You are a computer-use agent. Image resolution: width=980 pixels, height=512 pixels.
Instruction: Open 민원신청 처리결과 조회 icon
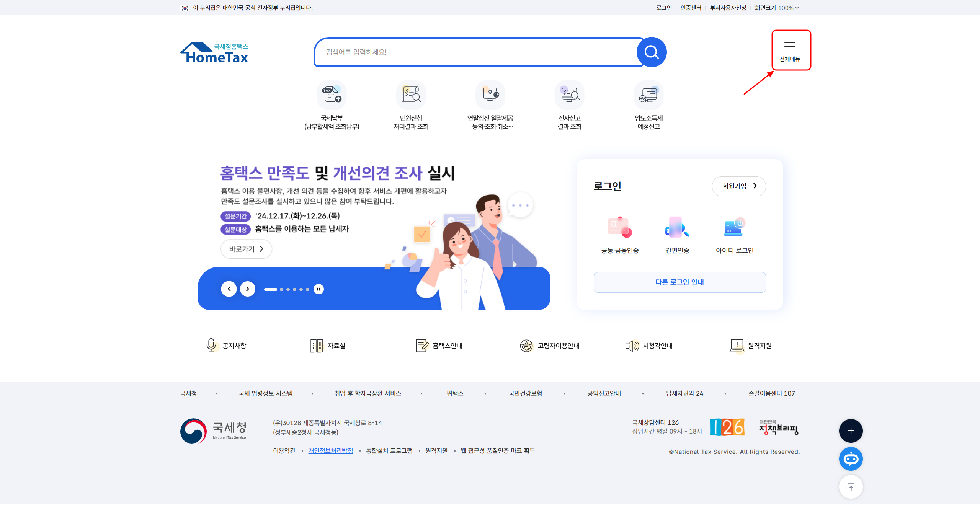coord(411,95)
